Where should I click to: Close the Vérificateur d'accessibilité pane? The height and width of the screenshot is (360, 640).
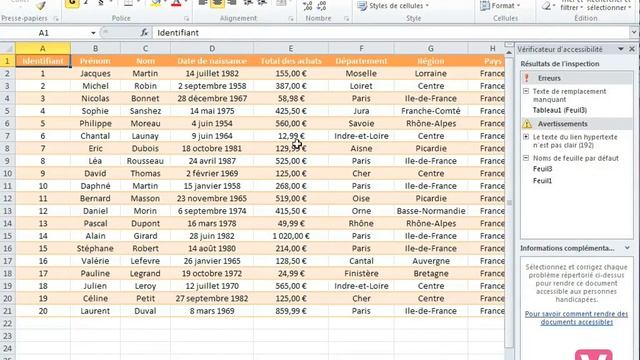[x=632, y=49]
